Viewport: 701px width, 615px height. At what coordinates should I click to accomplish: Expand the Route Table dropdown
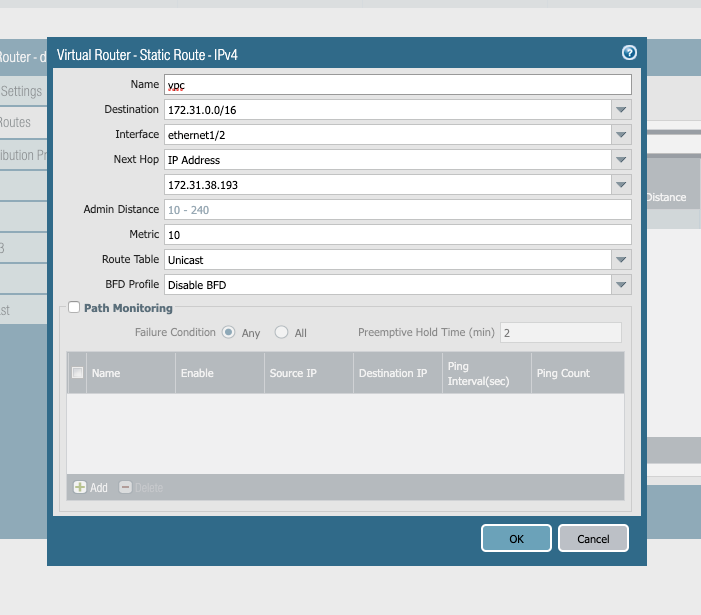pos(621,260)
